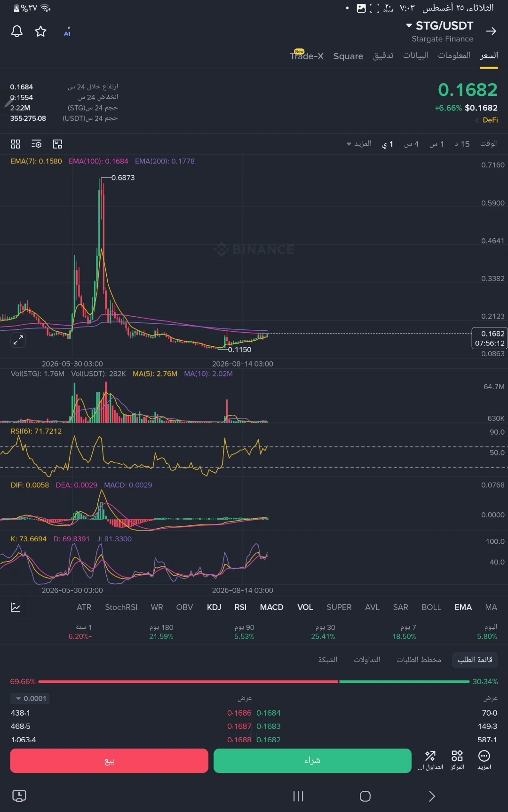Open the STG/USDT pair selector dropdown
The width and height of the screenshot is (508, 812).
tap(440, 26)
